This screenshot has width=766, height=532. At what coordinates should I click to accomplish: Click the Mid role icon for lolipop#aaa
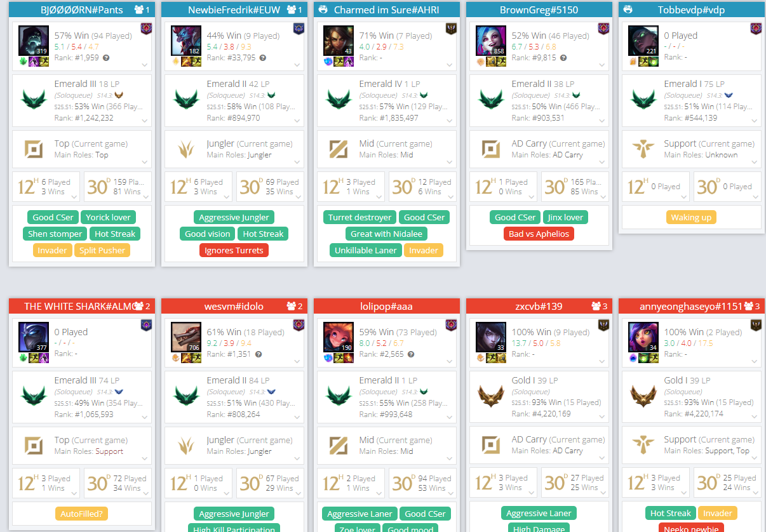pyautogui.click(x=338, y=445)
